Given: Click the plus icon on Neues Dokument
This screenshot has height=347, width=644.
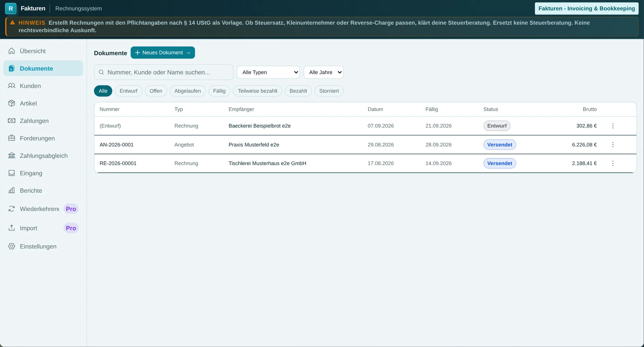Looking at the screenshot, I should coord(137,53).
